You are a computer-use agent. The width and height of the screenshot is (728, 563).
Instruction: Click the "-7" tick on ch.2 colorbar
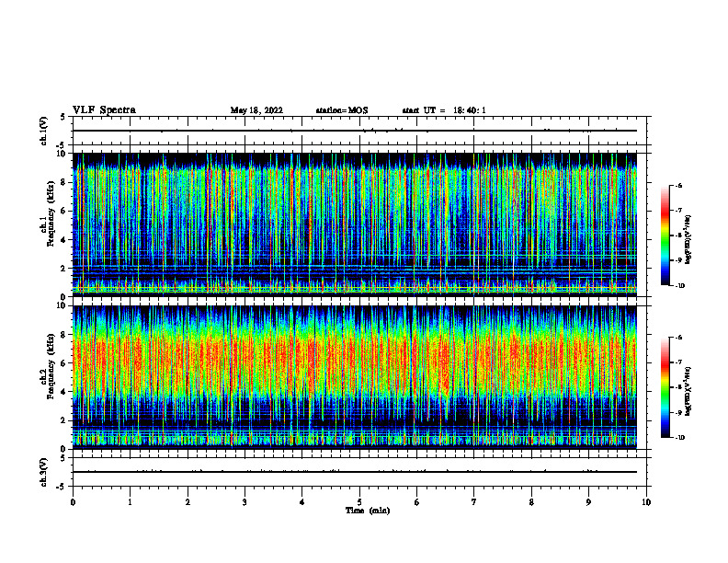pos(677,362)
